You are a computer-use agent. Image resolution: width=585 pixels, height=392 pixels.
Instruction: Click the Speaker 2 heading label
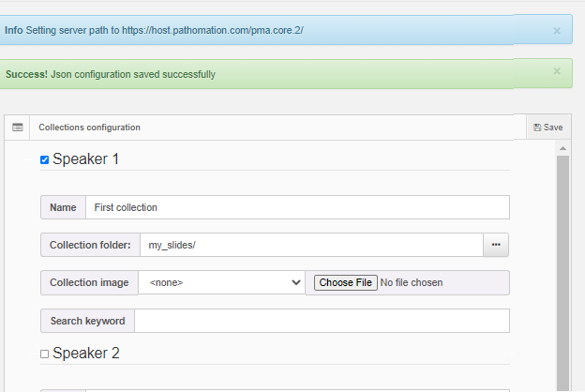point(85,354)
